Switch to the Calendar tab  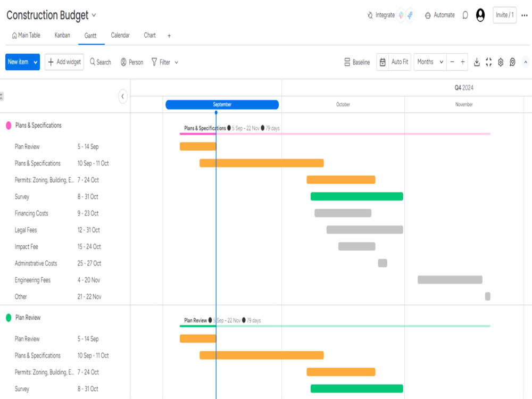coord(120,35)
